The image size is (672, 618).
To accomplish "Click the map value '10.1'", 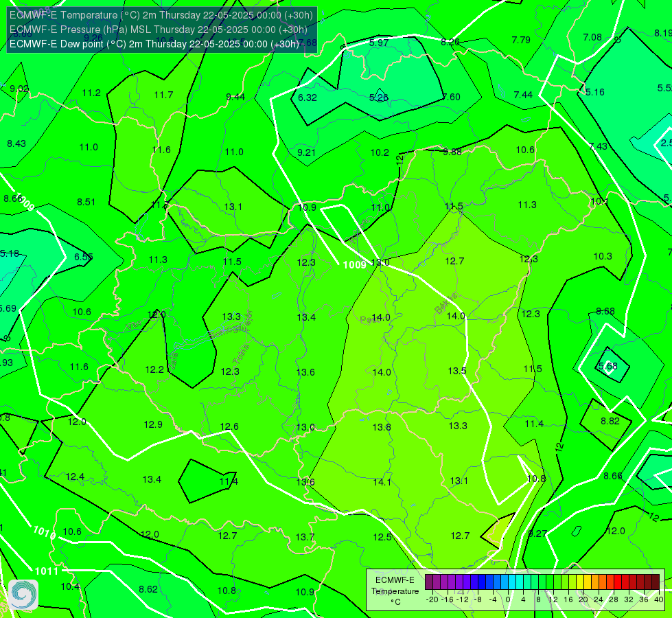I will (599, 202).
